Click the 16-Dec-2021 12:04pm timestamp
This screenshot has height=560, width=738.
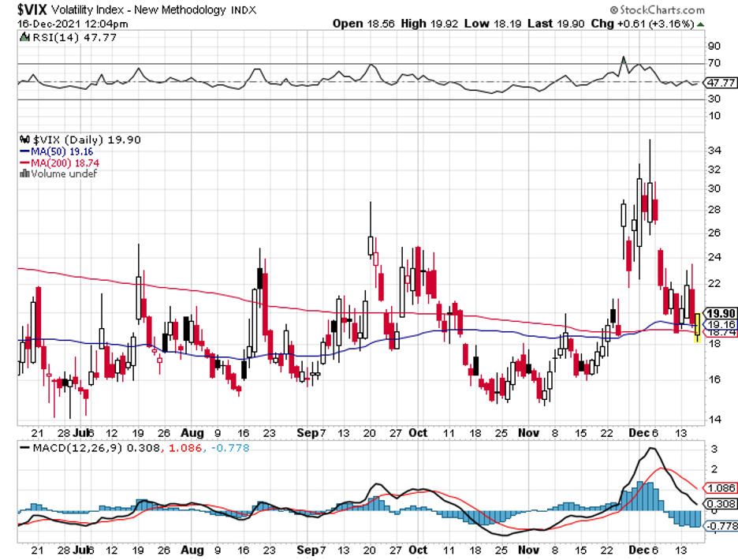click(x=73, y=24)
